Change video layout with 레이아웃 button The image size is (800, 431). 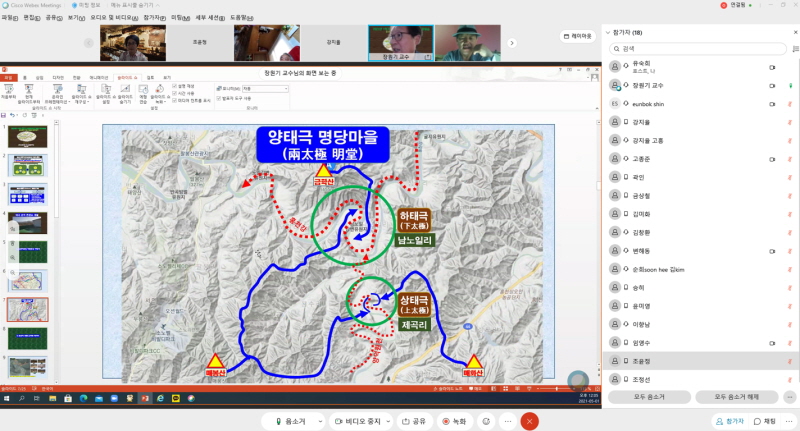577,35
